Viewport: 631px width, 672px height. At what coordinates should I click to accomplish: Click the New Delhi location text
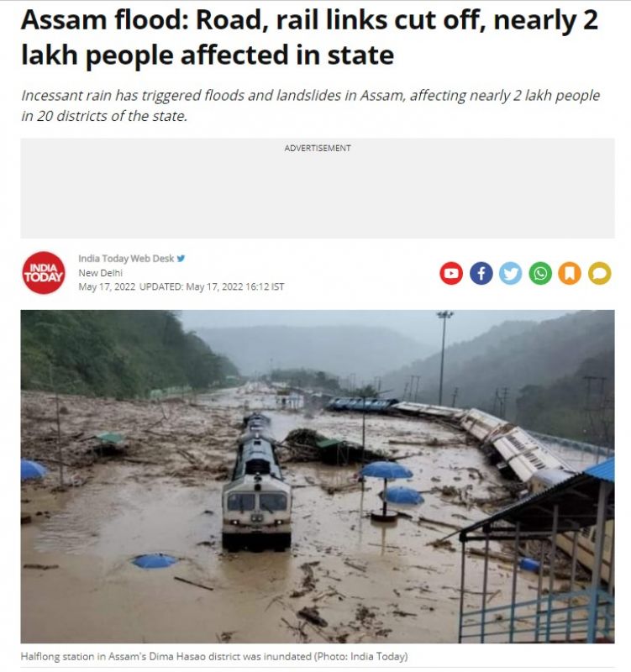tap(100, 272)
